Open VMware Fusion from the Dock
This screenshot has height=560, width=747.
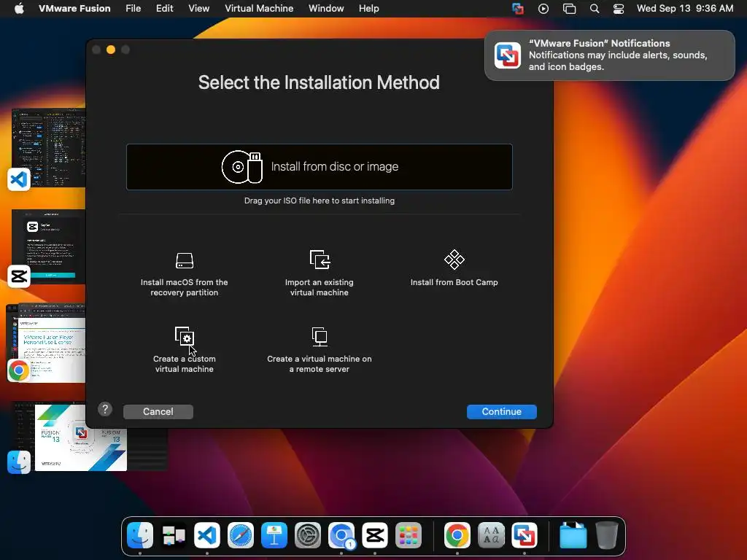click(x=525, y=535)
